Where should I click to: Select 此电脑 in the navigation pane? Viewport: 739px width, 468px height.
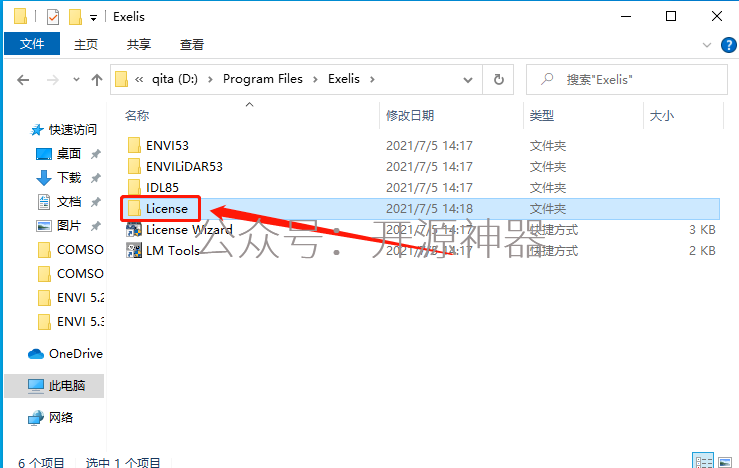coord(67,386)
